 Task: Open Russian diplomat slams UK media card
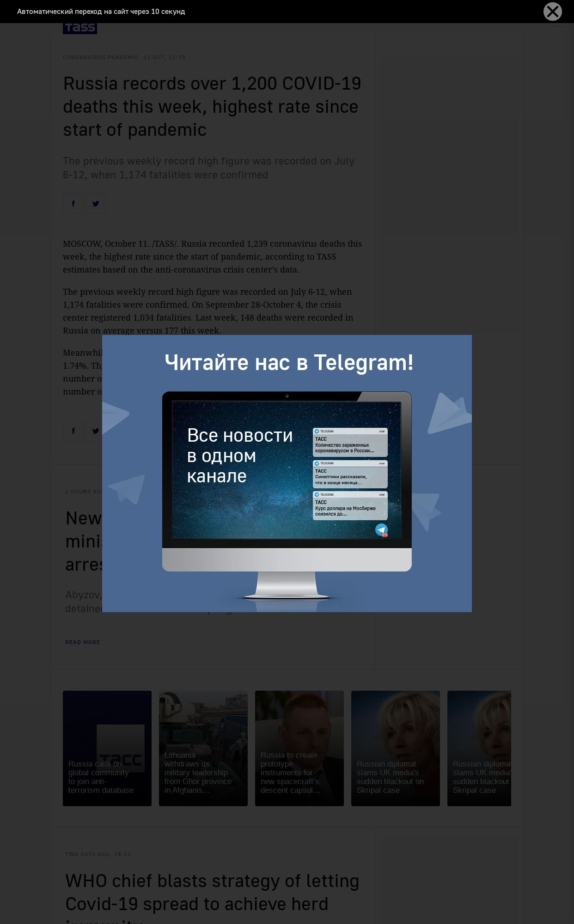coord(396,748)
